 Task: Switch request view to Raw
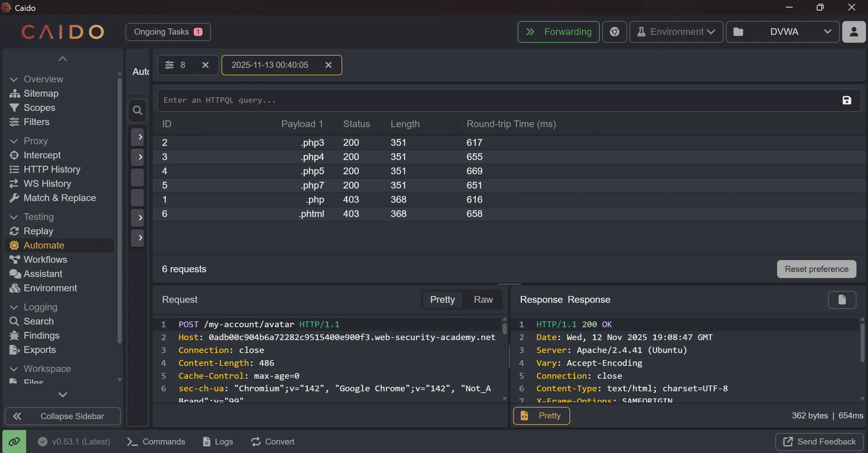pyautogui.click(x=483, y=300)
